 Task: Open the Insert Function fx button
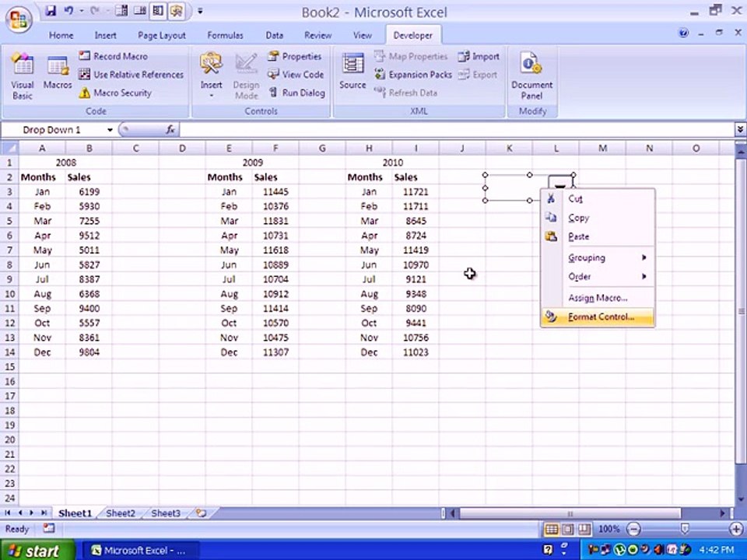[x=170, y=130]
